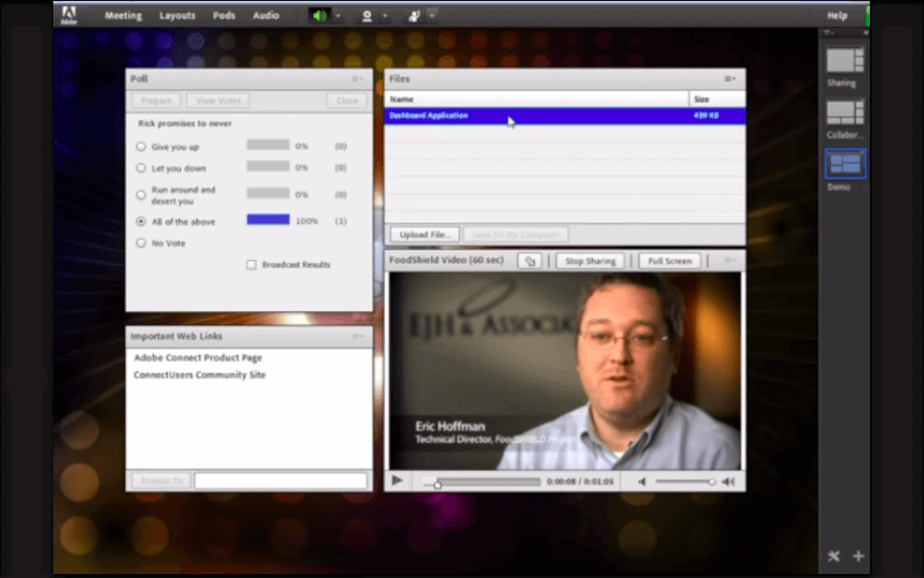The image size is (924, 578).
Task: Click the View Votes button
Action: (218, 101)
